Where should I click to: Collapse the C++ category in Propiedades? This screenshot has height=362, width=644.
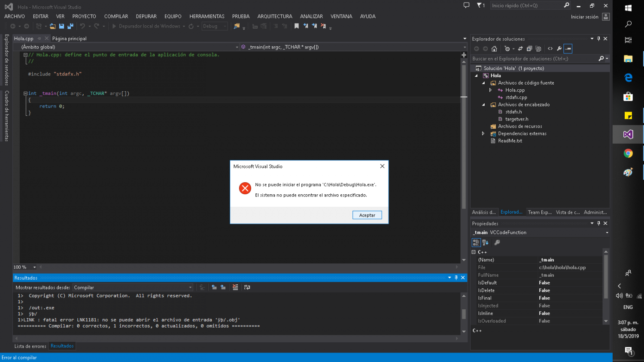point(474,252)
